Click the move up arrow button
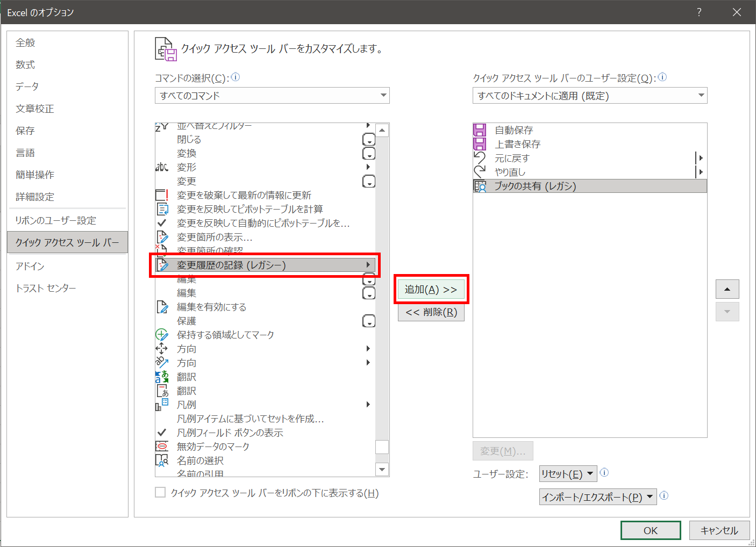The image size is (756, 547). click(728, 289)
